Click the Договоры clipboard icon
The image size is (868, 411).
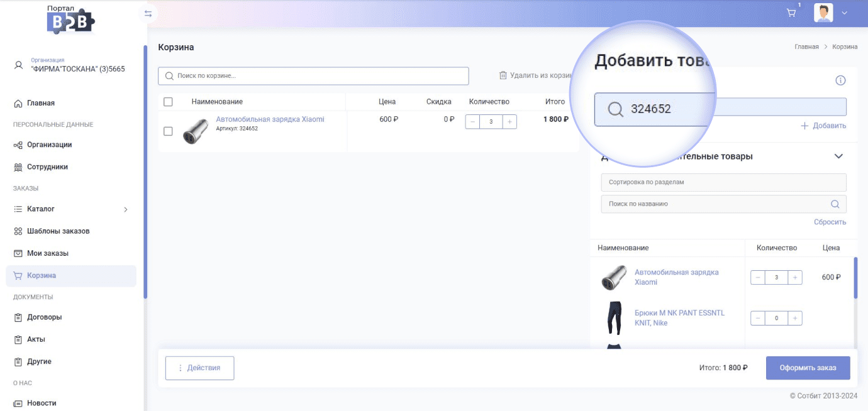pos(18,317)
